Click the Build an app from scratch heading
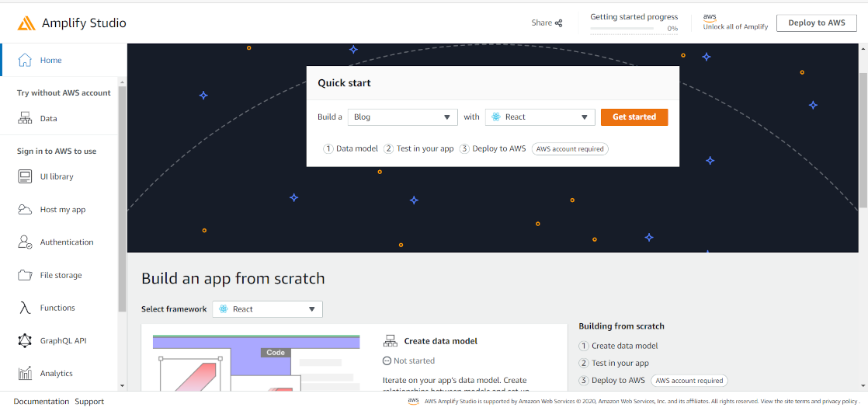 point(233,278)
